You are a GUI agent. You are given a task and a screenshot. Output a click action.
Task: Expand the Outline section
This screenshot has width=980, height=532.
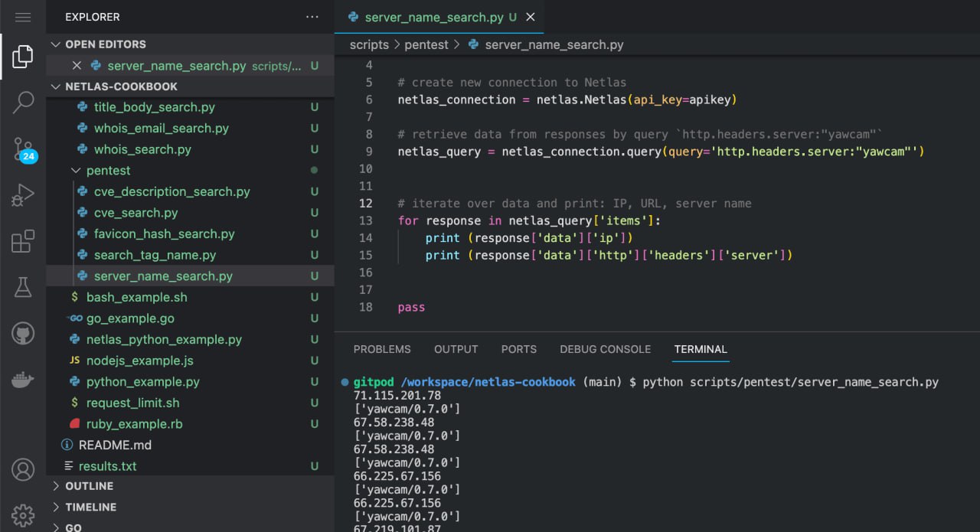[x=190, y=486]
